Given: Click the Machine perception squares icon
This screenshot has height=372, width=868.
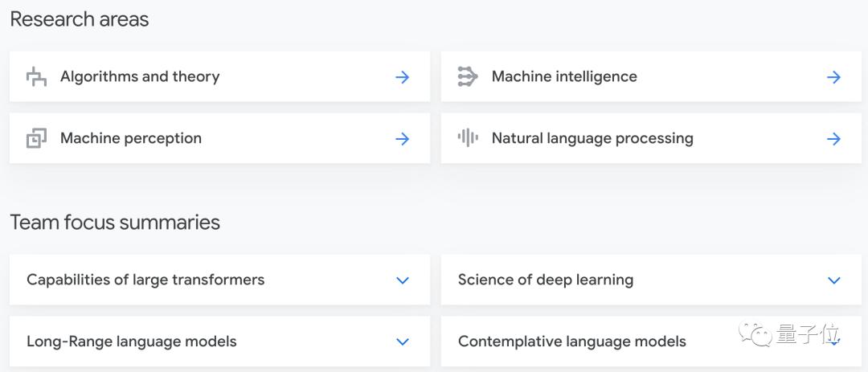Looking at the screenshot, I should click(36, 138).
